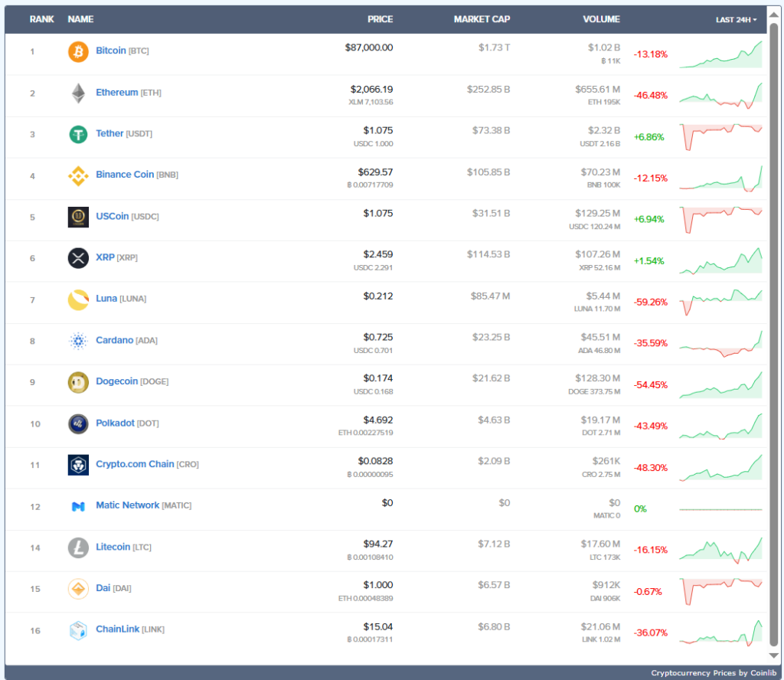This screenshot has height=680, width=784.
Task: Click the Litecoin grey logo icon
Action: pos(78,548)
